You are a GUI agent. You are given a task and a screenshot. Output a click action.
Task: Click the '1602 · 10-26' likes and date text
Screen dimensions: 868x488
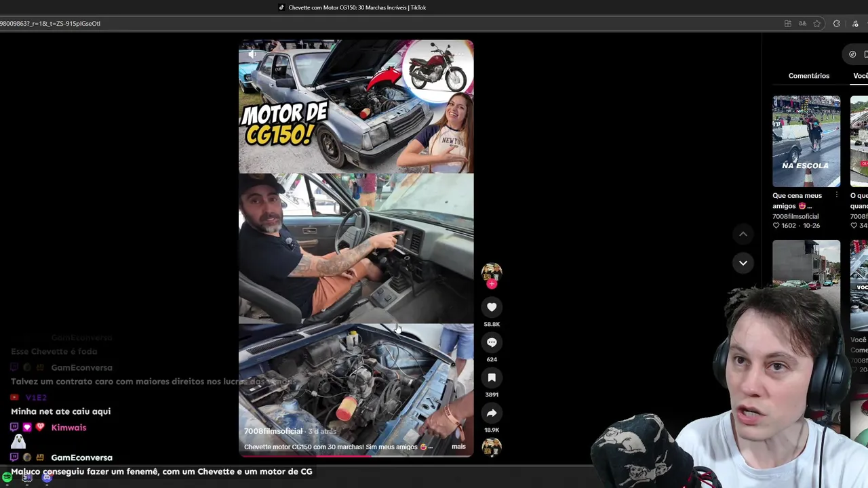coord(797,226)
